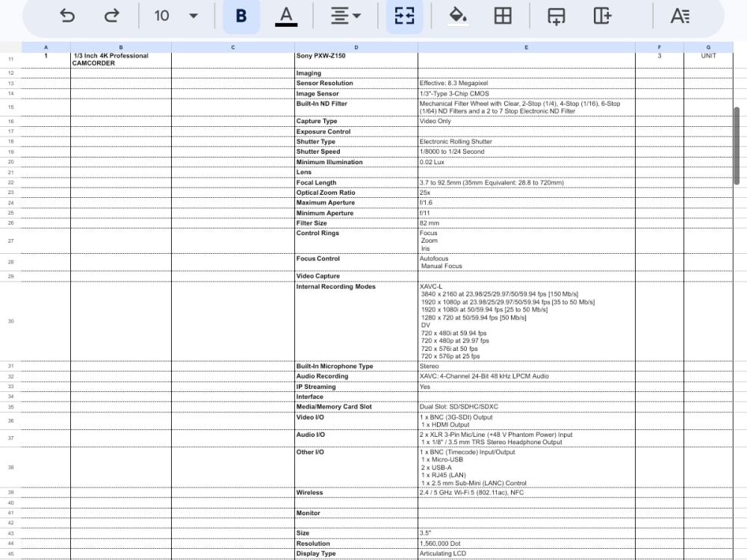747x560 pixels.
Task: Select row 30 header
Action: 10,321
